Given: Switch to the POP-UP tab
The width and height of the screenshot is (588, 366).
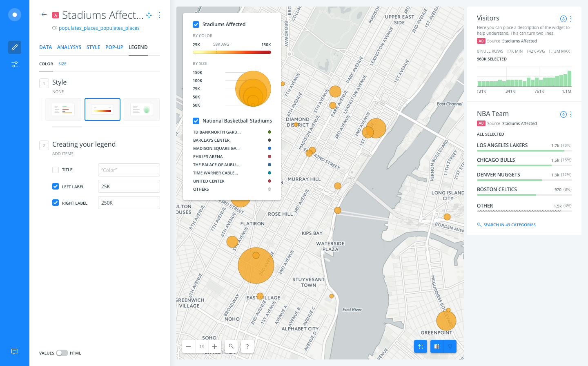Looking at the screenshot, I should tap(114, 47).
